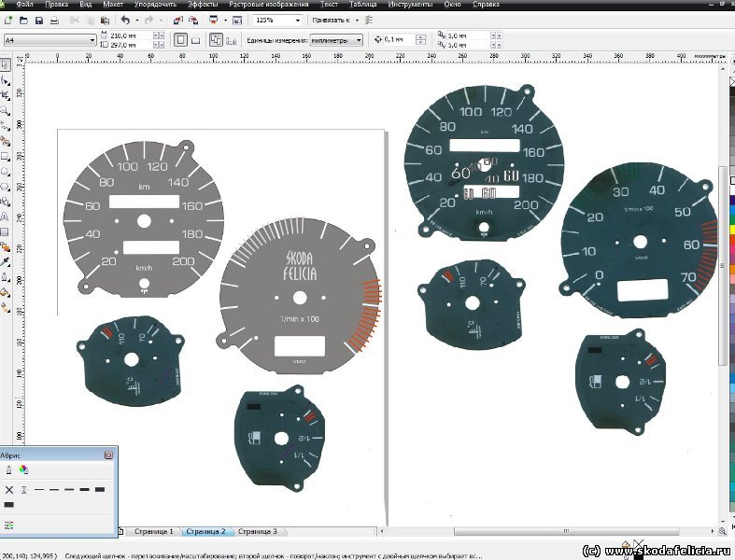Select the Table tool
Image resolution: width=735 pixels, height=560 pixels.
tap(5, 232)
